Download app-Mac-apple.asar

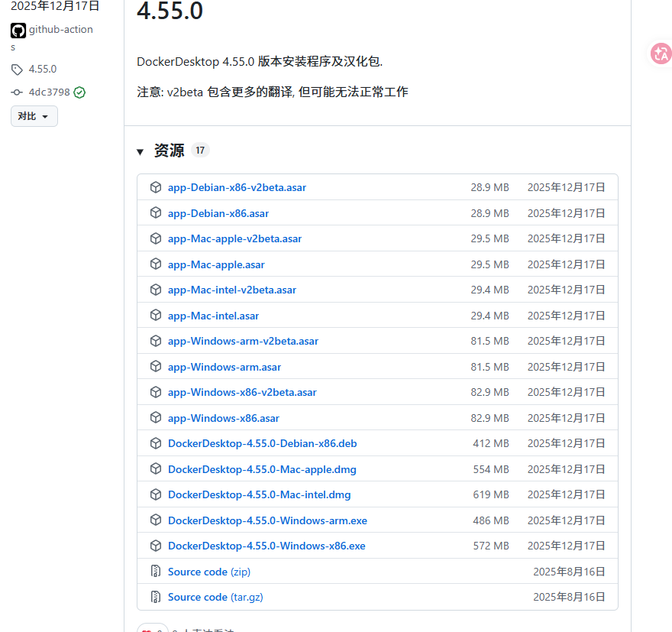point(216,264)
